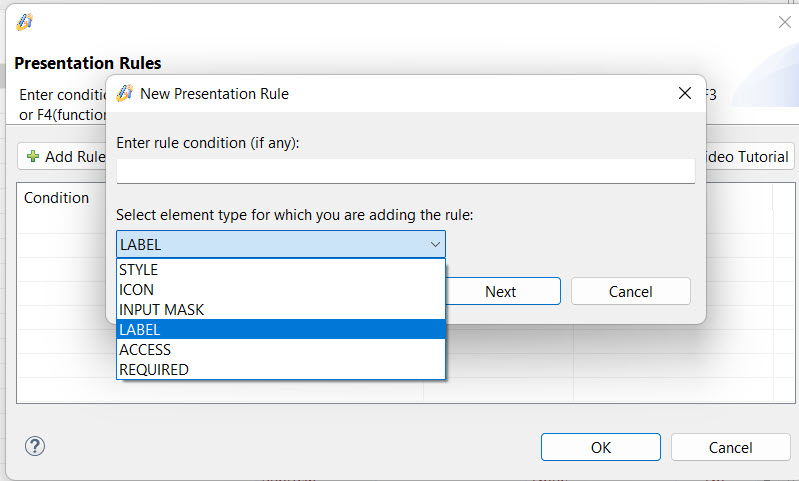The height and width of the screenshot is (481, 799).
Task: Close the Presentation Rules window
Action: [x=785, y=22]
